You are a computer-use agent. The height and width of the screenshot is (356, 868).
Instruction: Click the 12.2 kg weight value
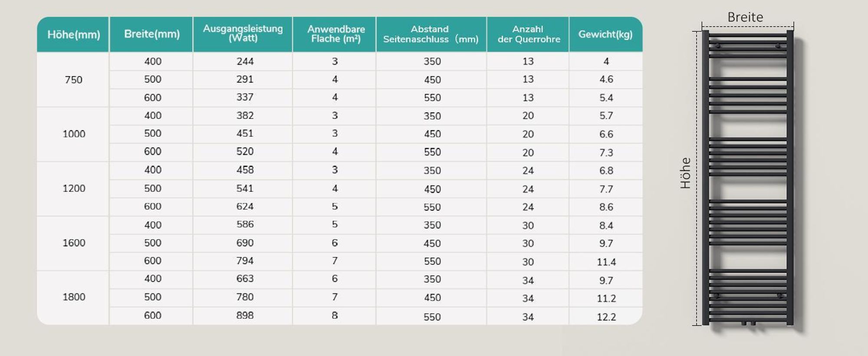[x=606, y=317]
